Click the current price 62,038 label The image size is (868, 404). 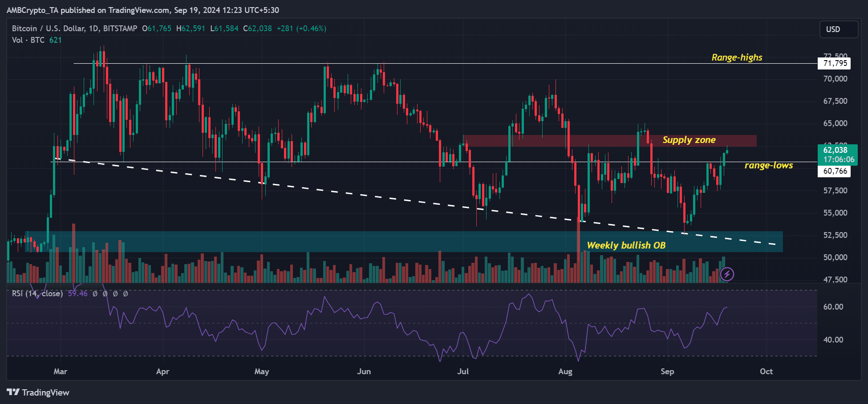point(838,155)
